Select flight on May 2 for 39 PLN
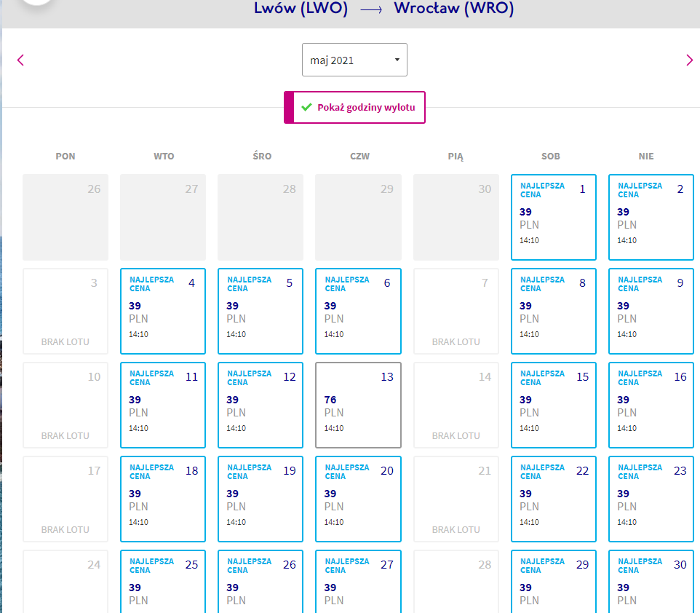 pos(651,217)
